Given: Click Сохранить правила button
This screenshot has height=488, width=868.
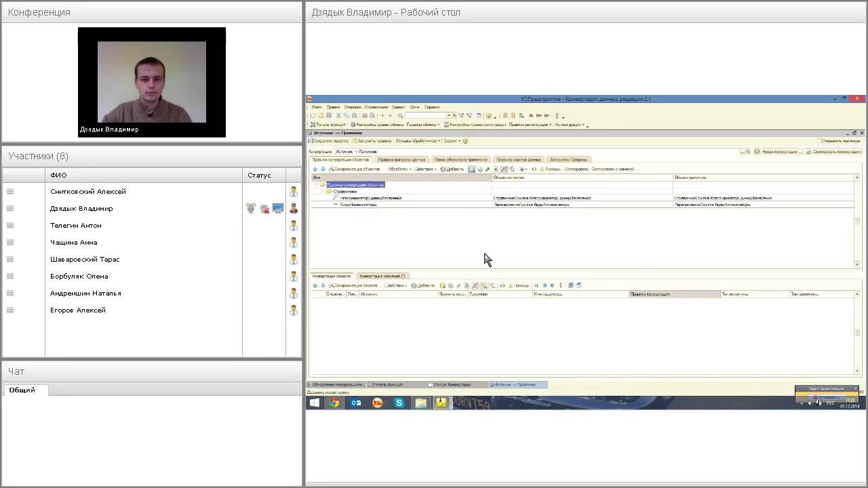Looking at the screenshot, I should pyautogui.click(x=328, y=141).
